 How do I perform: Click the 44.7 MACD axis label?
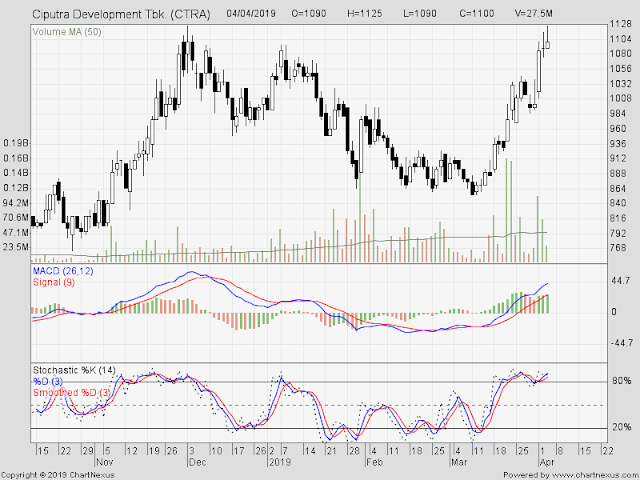point(620,281)
